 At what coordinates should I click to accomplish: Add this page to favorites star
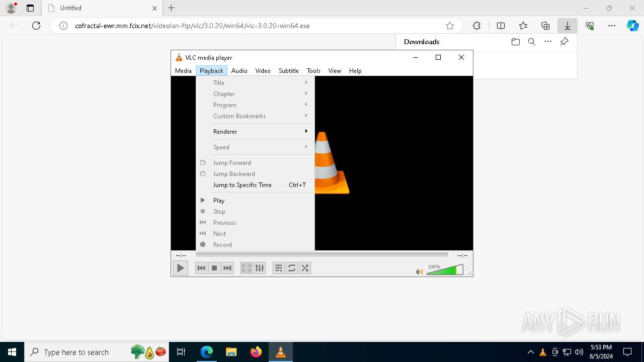click(450, 26)
